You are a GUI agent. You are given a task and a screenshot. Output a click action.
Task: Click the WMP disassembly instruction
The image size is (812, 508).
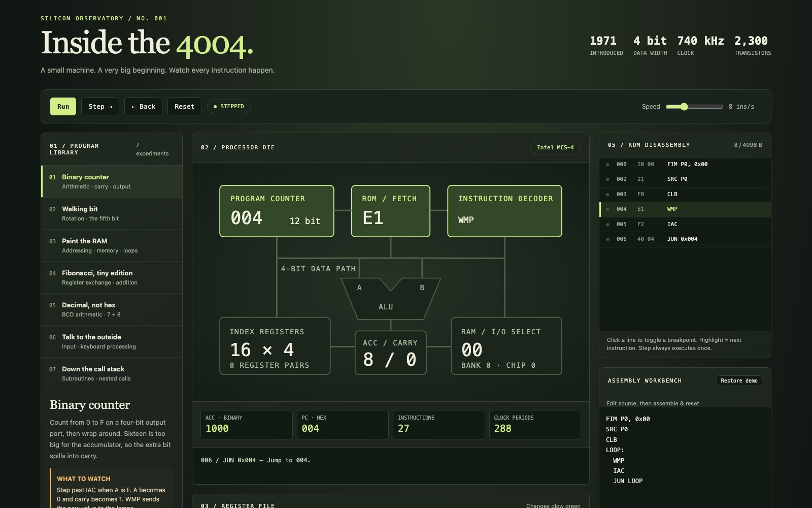[672, 209]
